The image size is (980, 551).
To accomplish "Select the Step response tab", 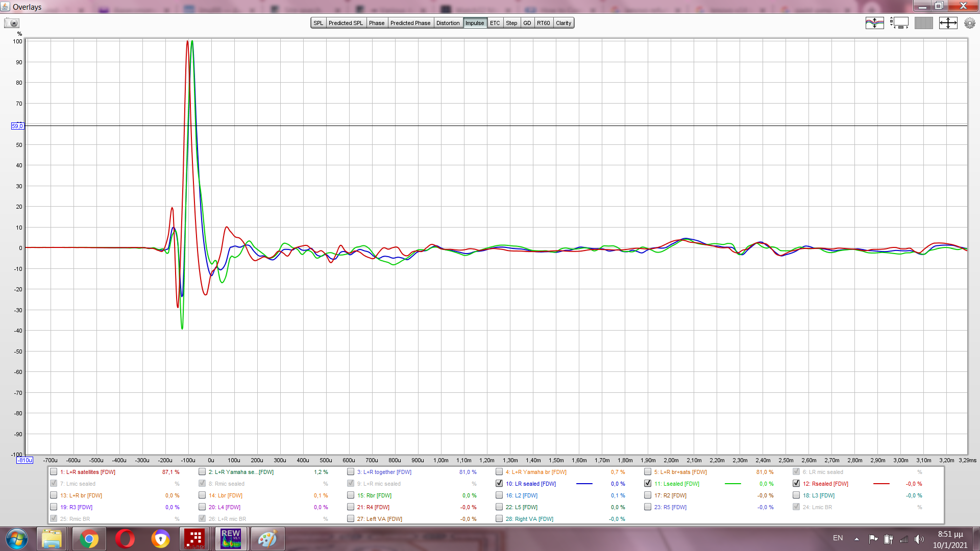I will coord(511,23).
